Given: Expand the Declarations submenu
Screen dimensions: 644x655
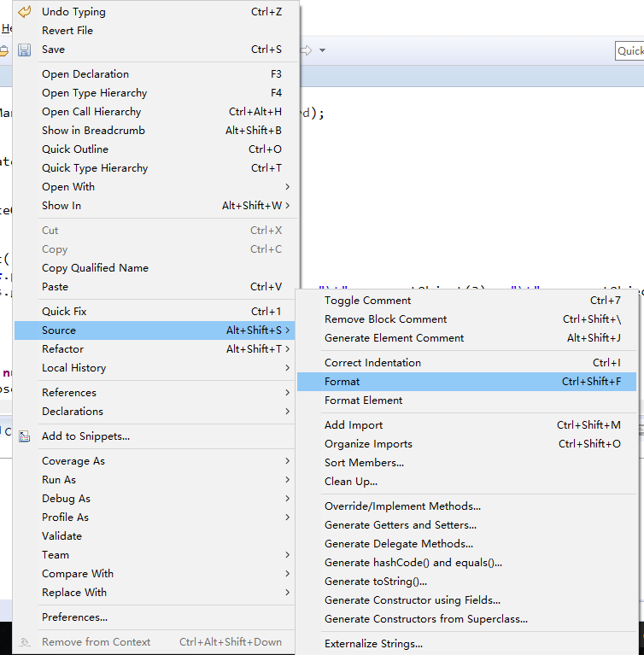Looking at the screenshot, I should pos(155,411).
